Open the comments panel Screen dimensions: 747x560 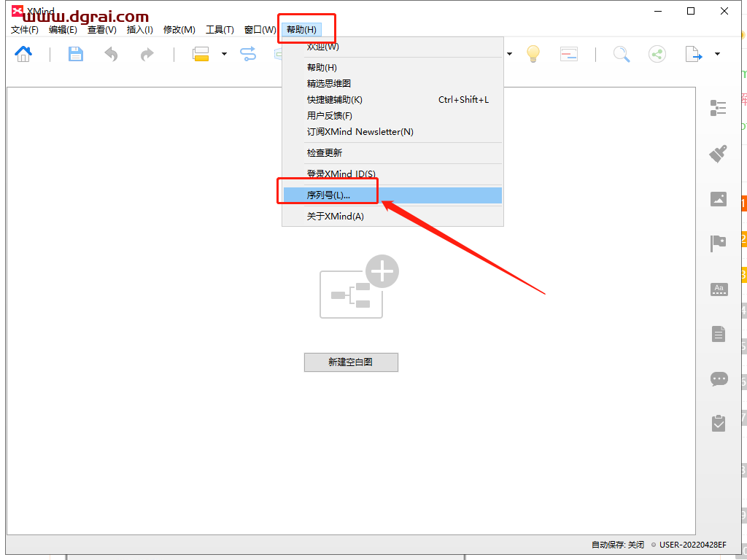(719, 378)
